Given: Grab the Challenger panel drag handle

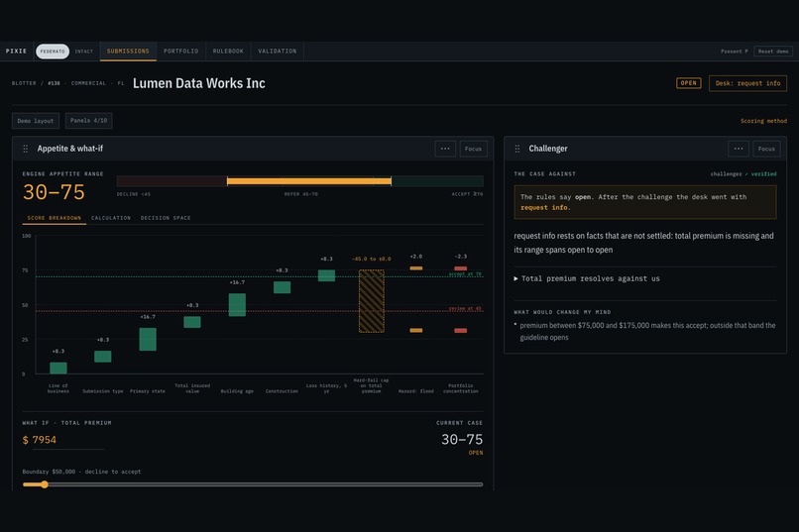Looking at the screenshot, I should pyautogui.click(x=517, y=149).
